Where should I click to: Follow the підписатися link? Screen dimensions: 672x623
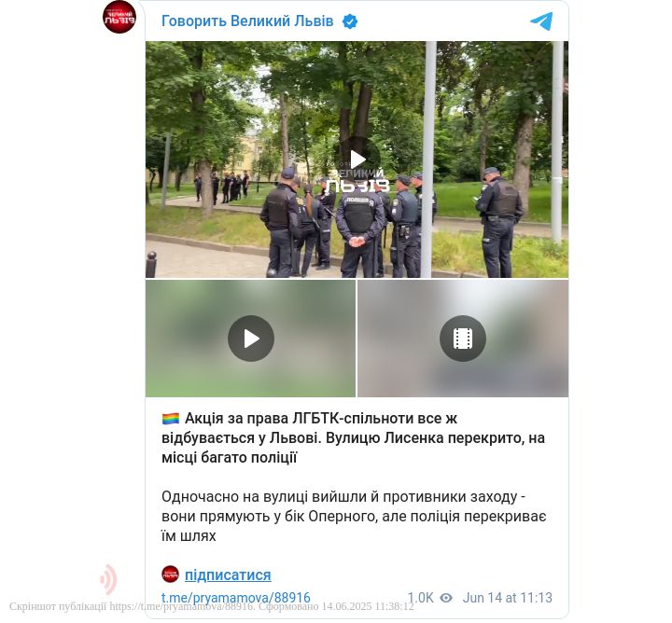click(x=228, y=575)
